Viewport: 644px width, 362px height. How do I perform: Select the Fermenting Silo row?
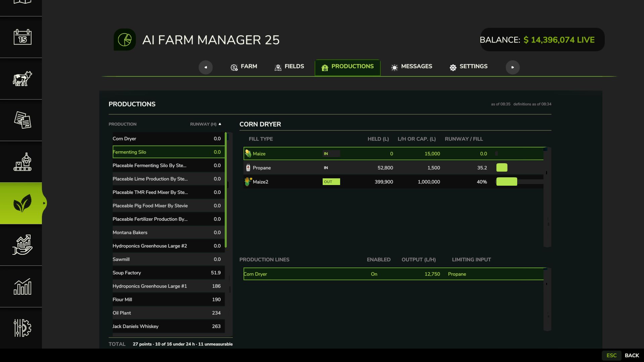[x=169, y=152]
